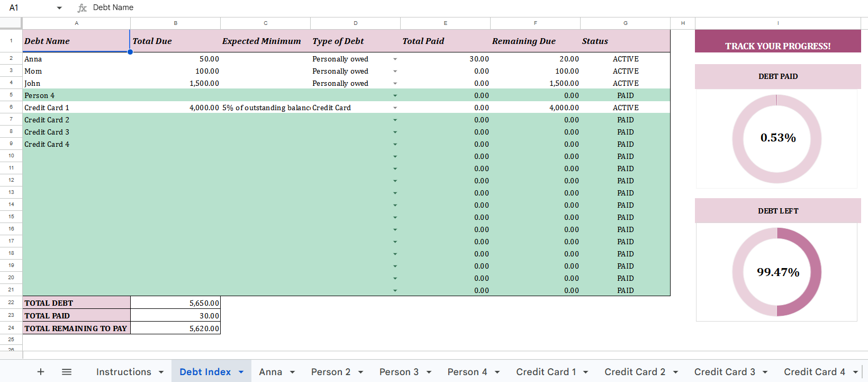Viewport: 868px width, 382px height.
Task: Open the Name Box dropdown arrow
Action: coord(59,8)
